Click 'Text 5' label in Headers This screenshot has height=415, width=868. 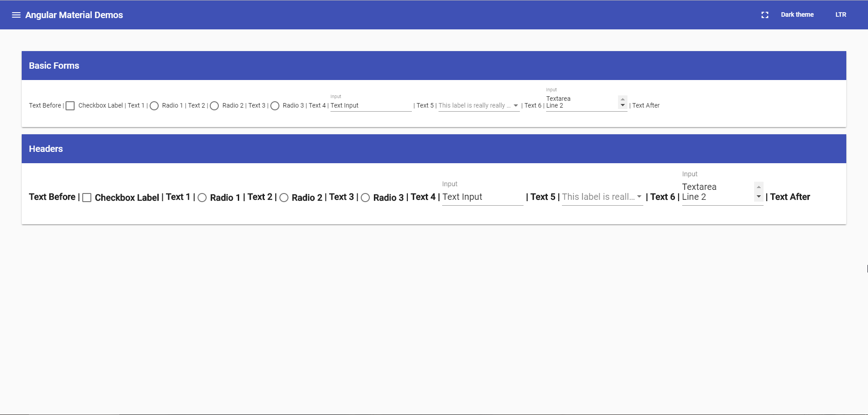pos(543,197)
